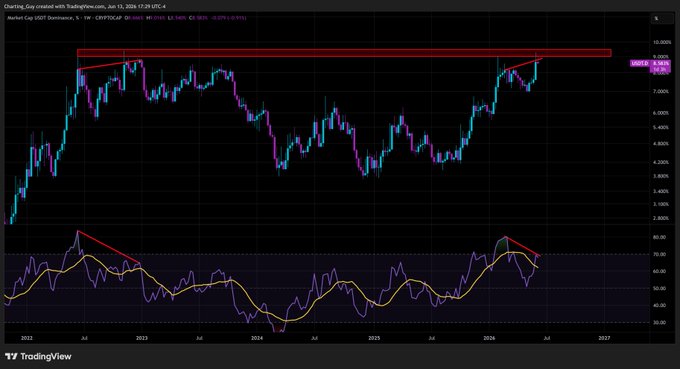This screenshot has height=369, width=680.
Task: Click the 3.400% price axis label
Action: (x=661, y=191)
